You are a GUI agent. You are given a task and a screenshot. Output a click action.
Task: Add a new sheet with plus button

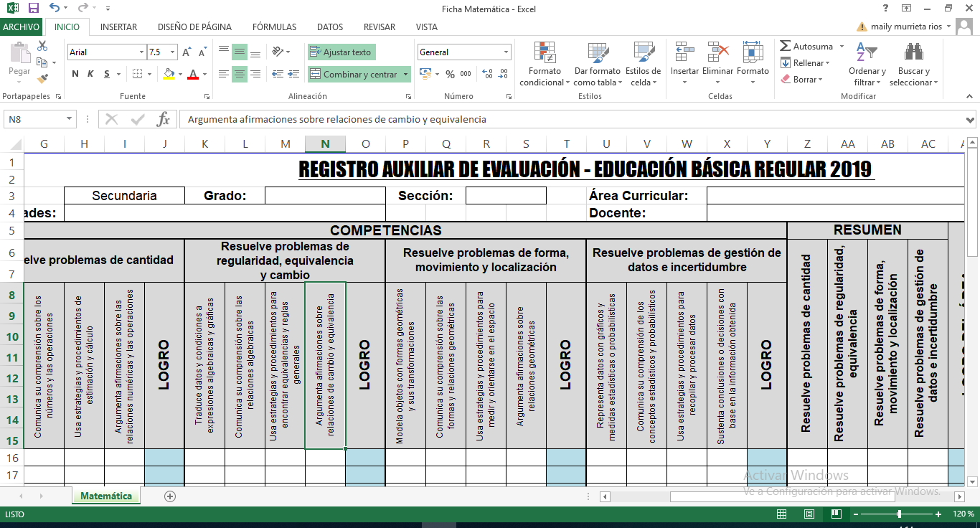pos(170,496)
